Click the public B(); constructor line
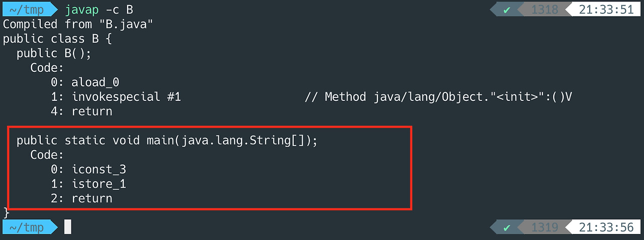 coord(54,53)
